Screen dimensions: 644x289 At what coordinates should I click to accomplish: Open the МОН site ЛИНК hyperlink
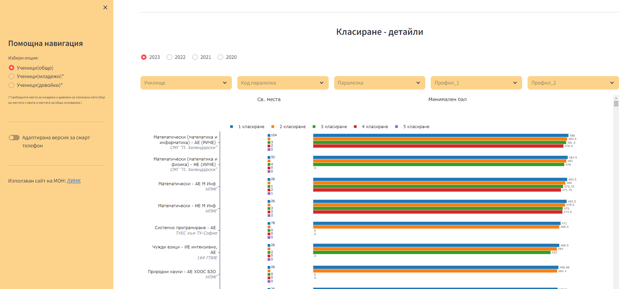point(74,181)
